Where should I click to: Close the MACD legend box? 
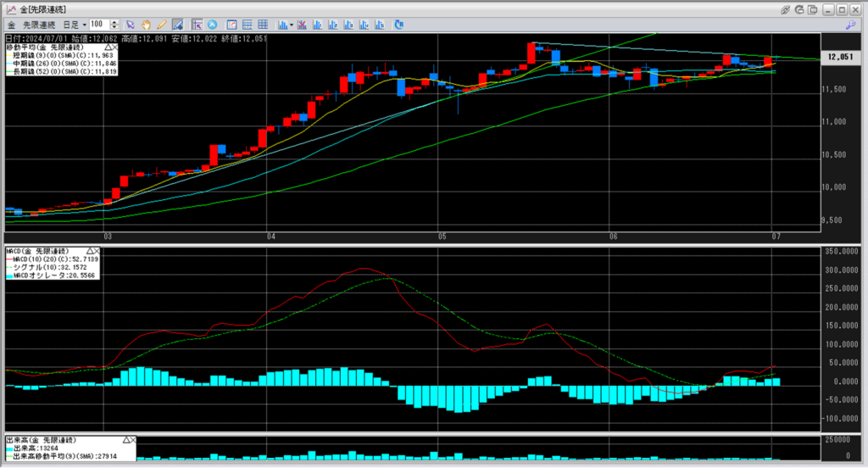(x=96, y=252)
